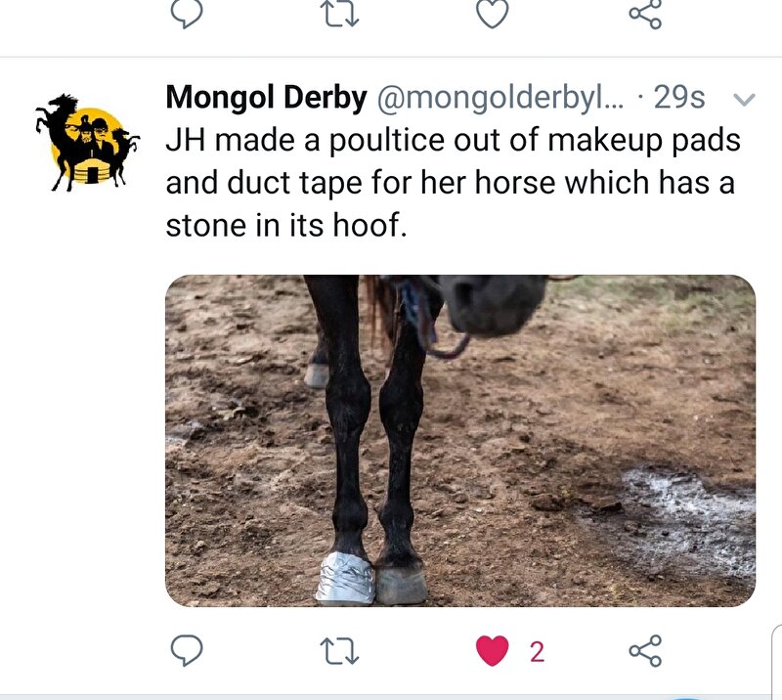
Task: Open reply on the previous tweet above
Action: coord(187,14)
